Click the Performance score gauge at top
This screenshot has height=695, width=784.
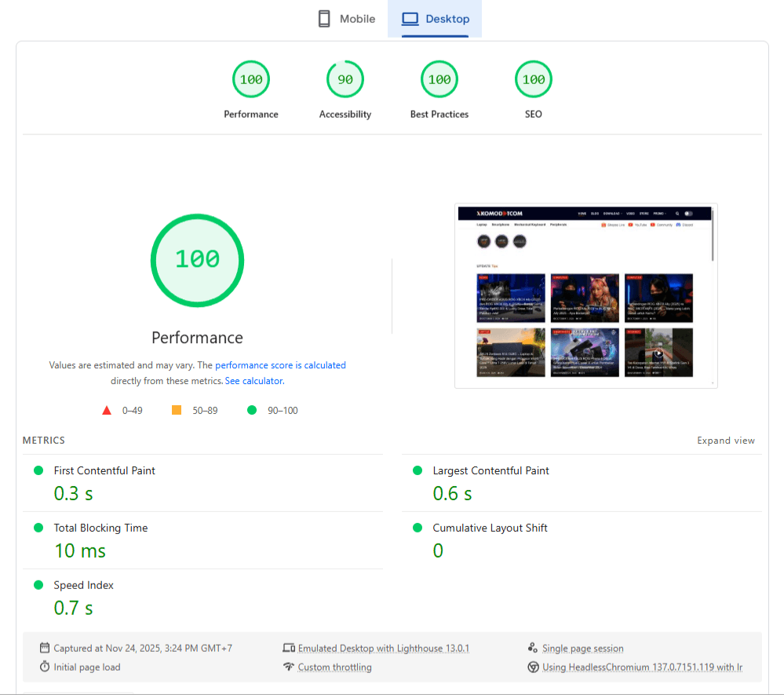251,79
